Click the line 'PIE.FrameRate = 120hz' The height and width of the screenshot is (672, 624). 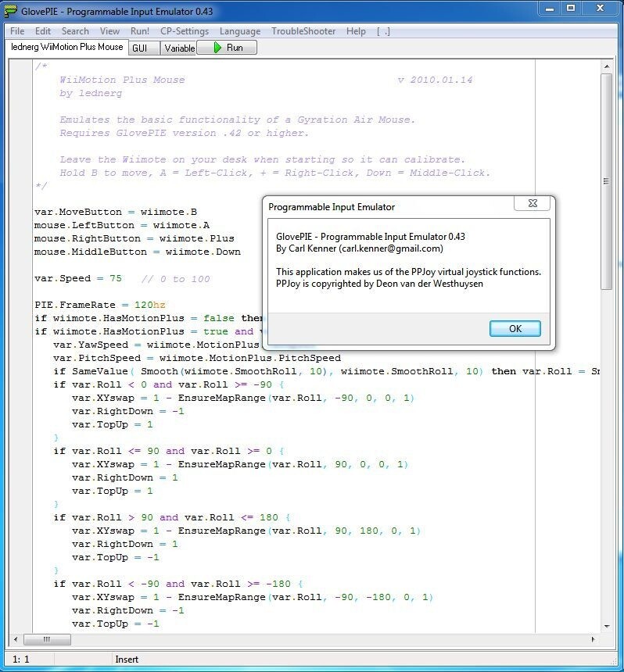click(100, 306)
